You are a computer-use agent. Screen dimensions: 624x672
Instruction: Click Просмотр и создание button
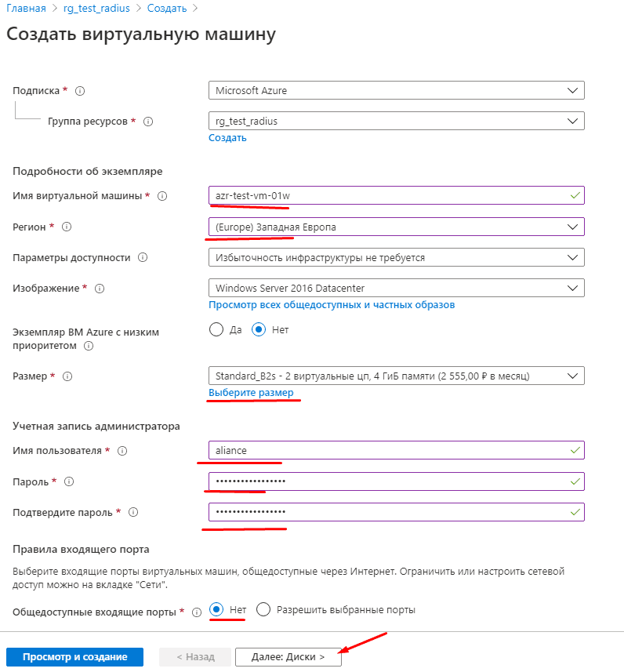pos(75,657)
